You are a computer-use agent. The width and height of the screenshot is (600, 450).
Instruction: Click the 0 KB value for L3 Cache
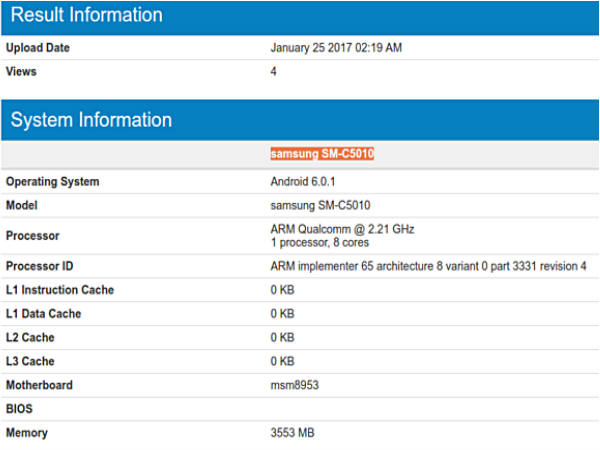pos(282,361)
